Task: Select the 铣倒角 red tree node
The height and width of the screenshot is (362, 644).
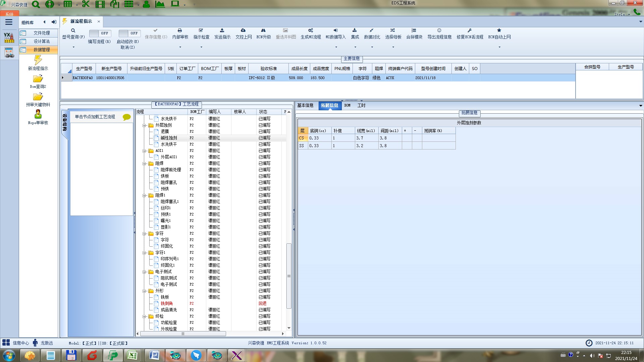Action: [167, 304]
